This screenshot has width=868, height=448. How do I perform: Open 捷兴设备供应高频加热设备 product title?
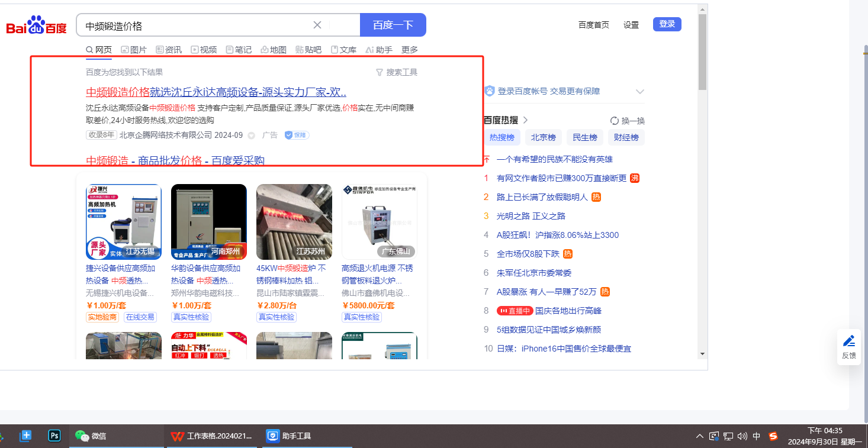121,274
